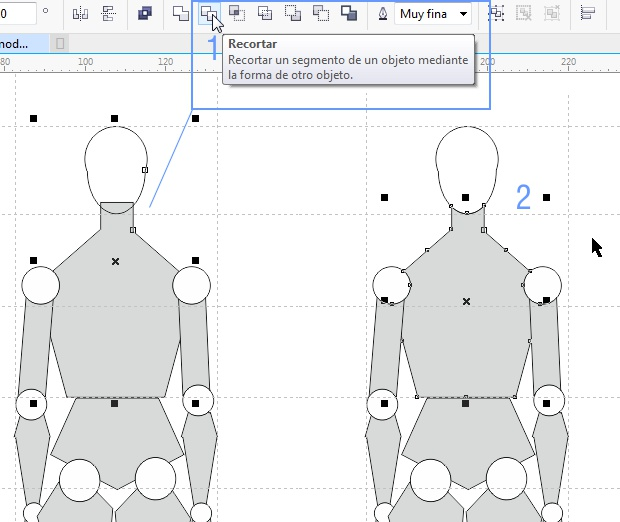Click the Weld shapes icon
The width and height of the screenshot is (620, 522).
click(x=181, y=13)
